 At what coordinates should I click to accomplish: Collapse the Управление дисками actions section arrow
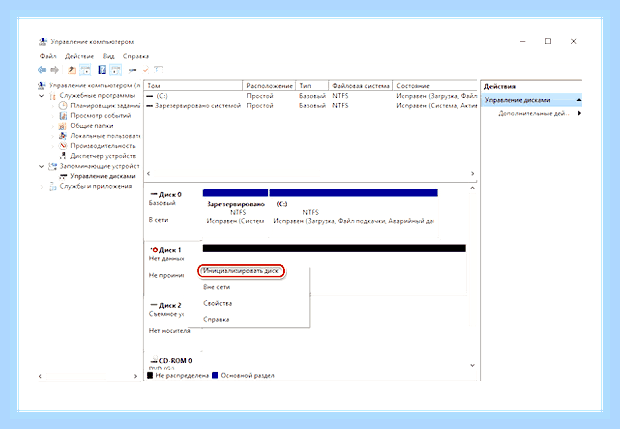(578, 100)
